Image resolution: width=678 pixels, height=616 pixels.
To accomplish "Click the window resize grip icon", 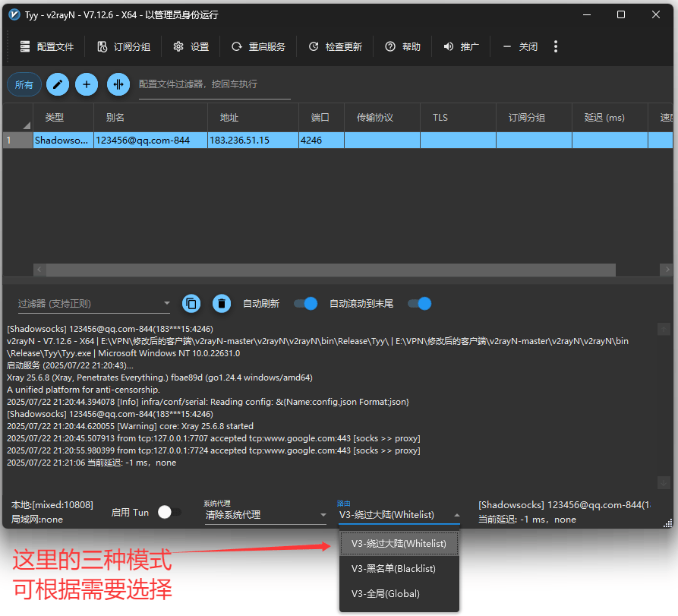I will click(667, 523).
